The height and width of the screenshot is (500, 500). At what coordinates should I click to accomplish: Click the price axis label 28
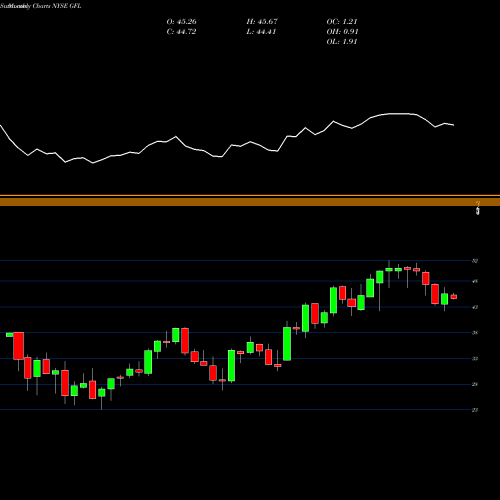(475, 384)
